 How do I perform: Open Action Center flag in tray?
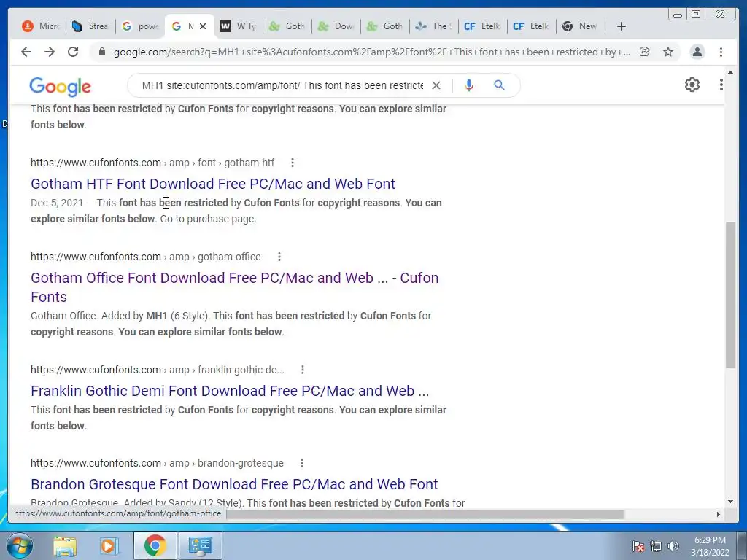pos(638,546)
